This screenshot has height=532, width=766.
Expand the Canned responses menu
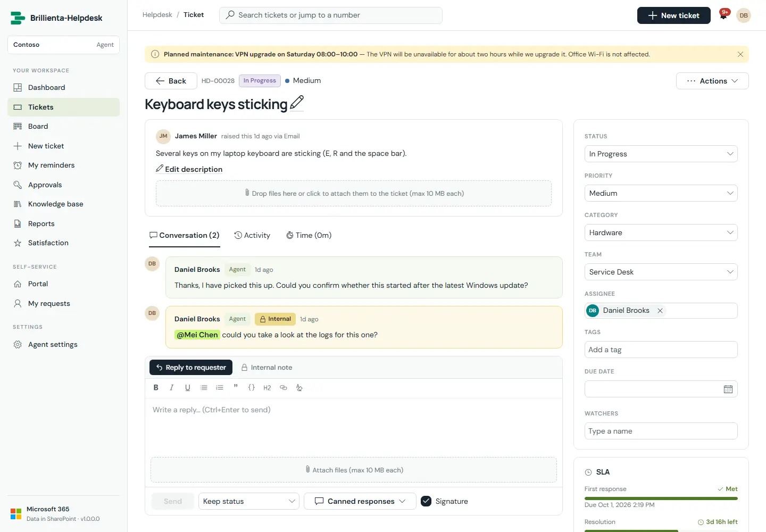tap(360, 501)
